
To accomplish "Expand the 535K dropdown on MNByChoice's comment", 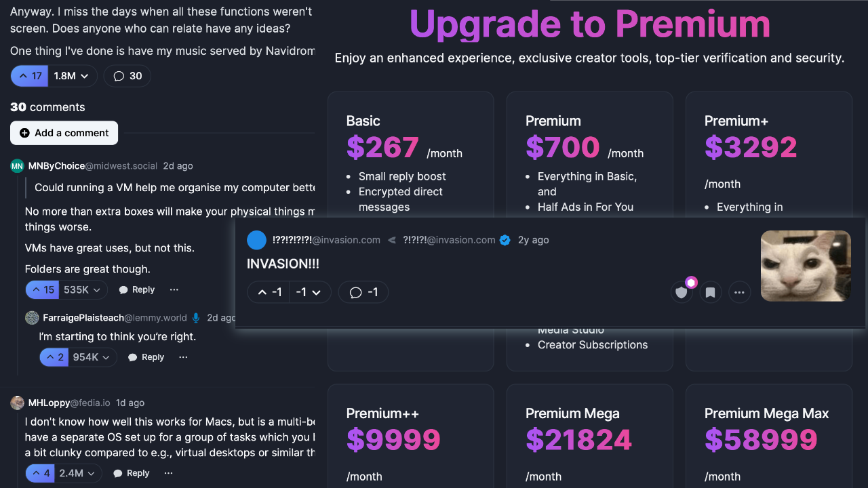I will tap(83, 290).
